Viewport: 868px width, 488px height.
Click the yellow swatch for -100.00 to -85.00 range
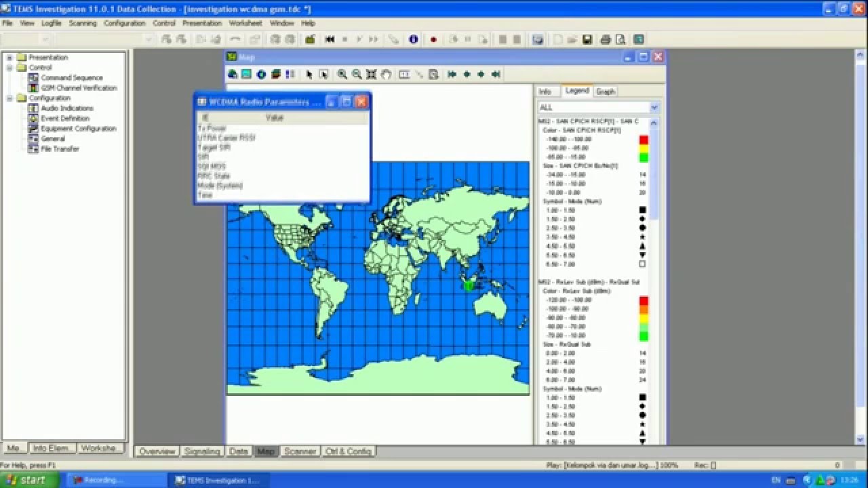click(644, 148)
